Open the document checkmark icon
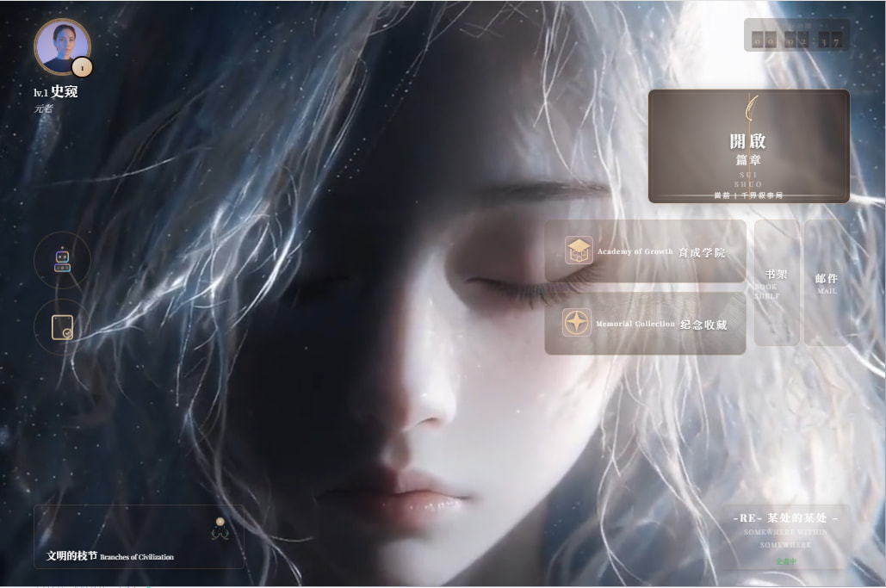This screenshot has height=588, width=886. pyautogui.click(x=62, y=327)
